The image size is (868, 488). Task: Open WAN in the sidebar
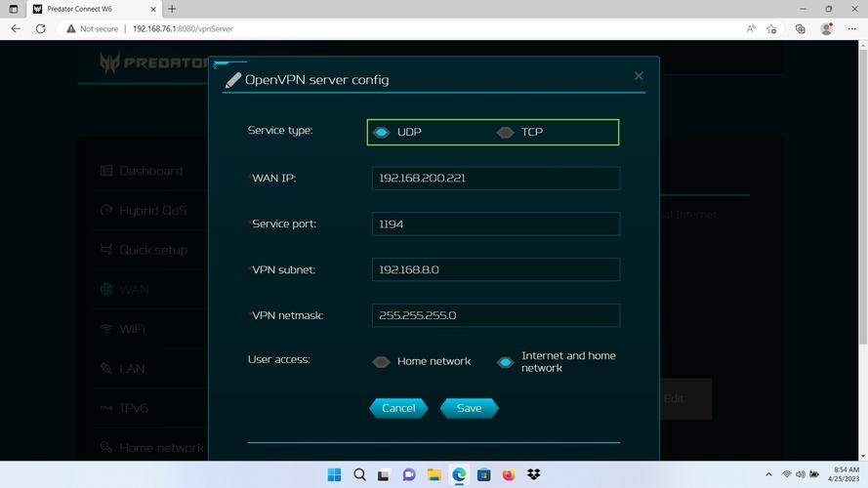(134, 289)
